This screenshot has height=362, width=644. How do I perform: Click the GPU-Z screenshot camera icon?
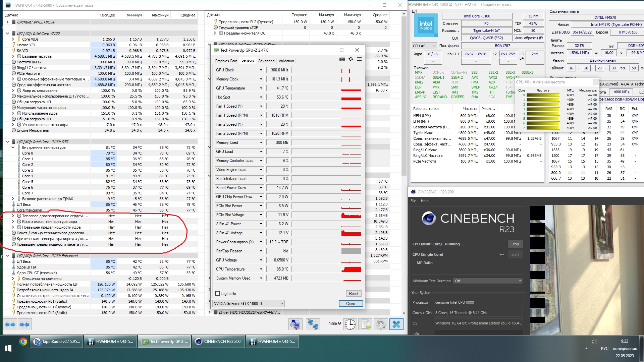(342, 59)
